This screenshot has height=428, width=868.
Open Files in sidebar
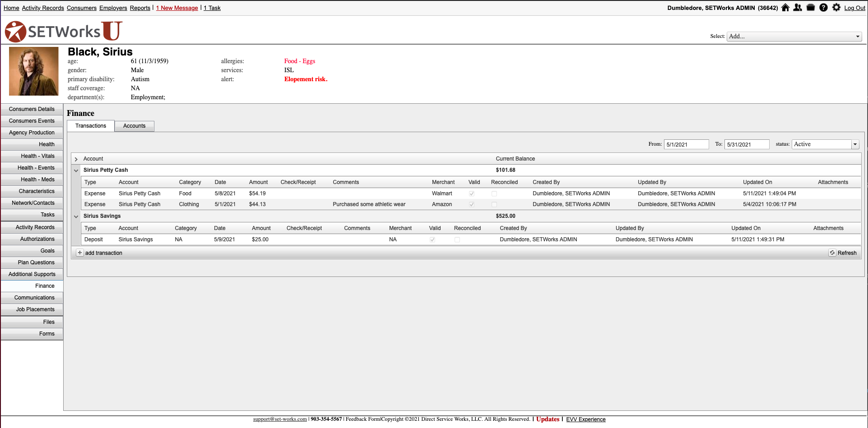point(32,322)
